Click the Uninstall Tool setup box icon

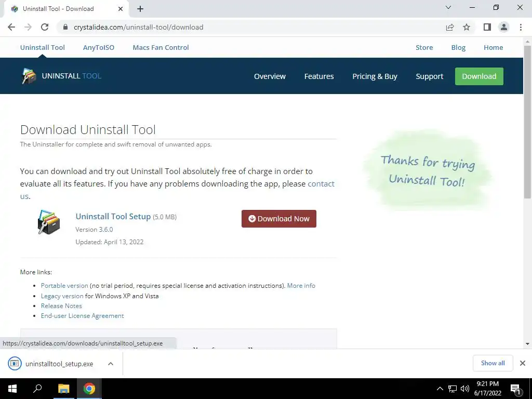pos(49,222)
